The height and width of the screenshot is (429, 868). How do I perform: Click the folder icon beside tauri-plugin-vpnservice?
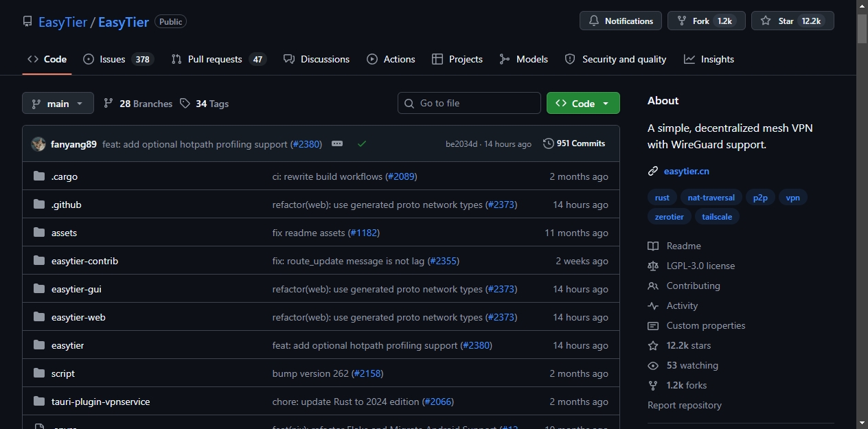click(39, 402)
